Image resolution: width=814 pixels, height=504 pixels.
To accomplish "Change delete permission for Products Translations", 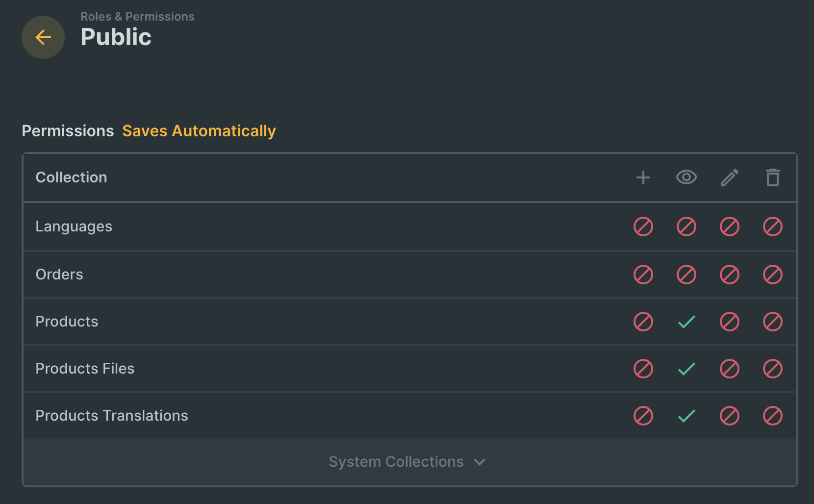I will [x=773, y=416].
